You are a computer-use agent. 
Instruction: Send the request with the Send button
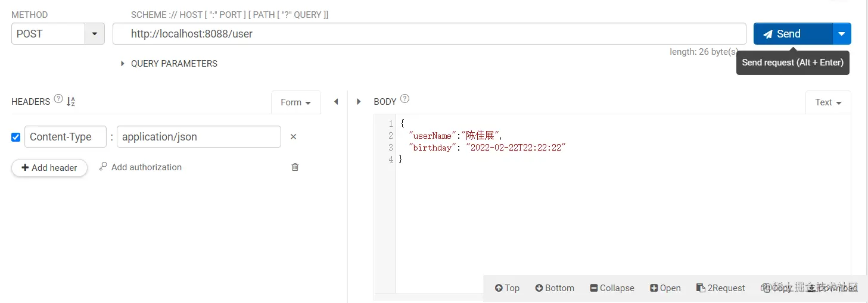tap(792, 34)
